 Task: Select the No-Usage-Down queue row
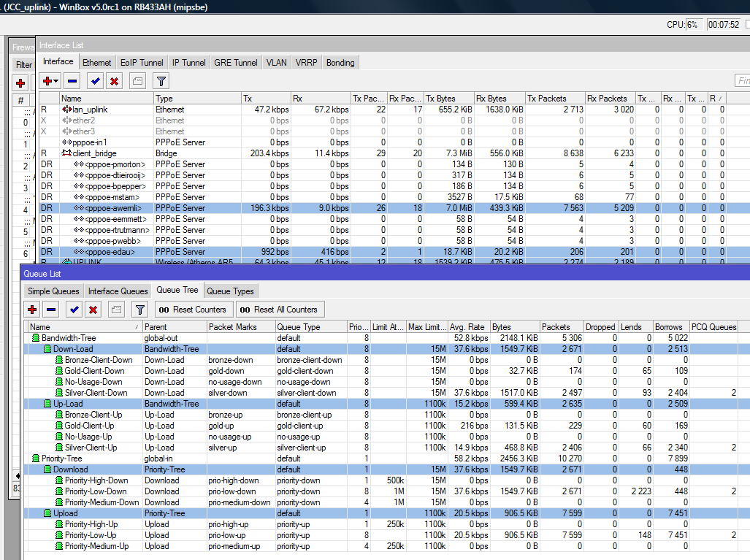(x=387, y=382)
